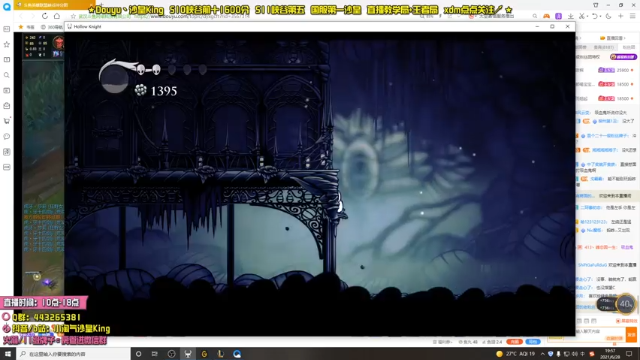The image size is (640, 360).
Task: Toggle the Chinese input method indicator
Action: pyautogui.click(x=582, y=354)
